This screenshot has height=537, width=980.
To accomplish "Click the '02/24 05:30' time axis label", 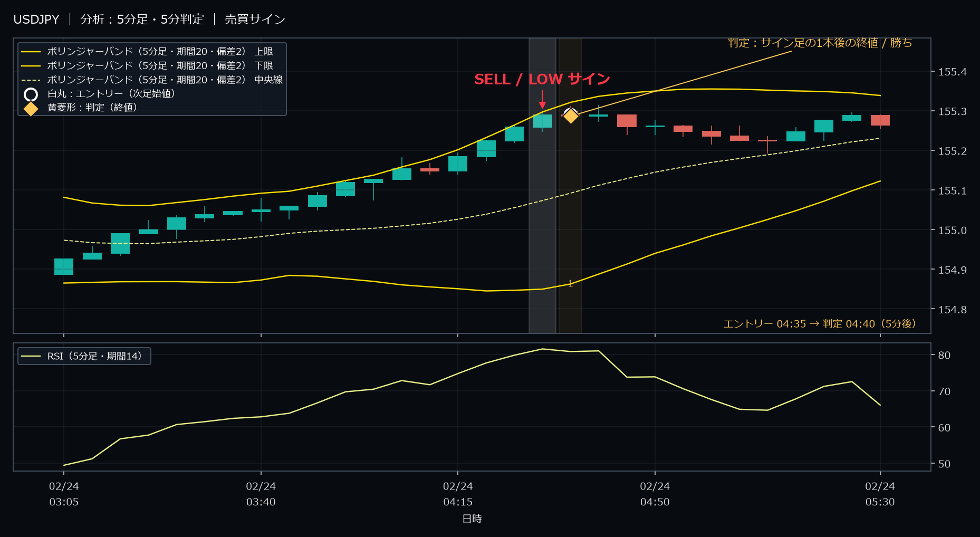I will pyautogui.click(x=880, y=494).
